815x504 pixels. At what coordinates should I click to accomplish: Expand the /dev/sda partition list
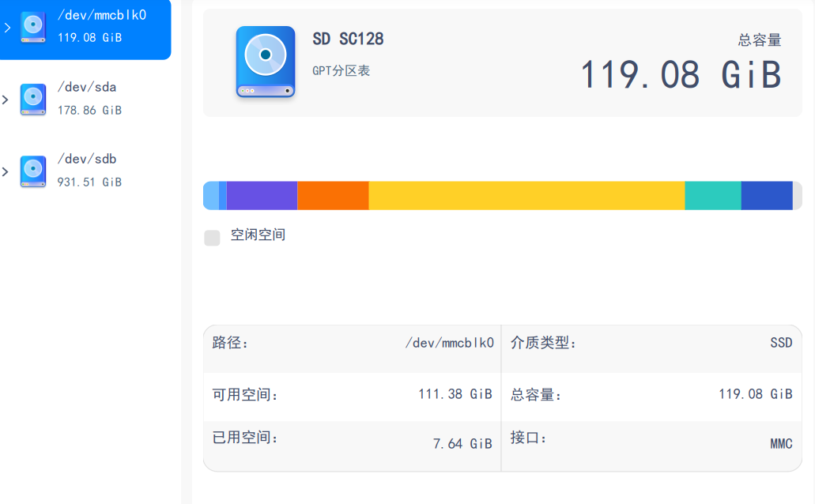[5, 99]
